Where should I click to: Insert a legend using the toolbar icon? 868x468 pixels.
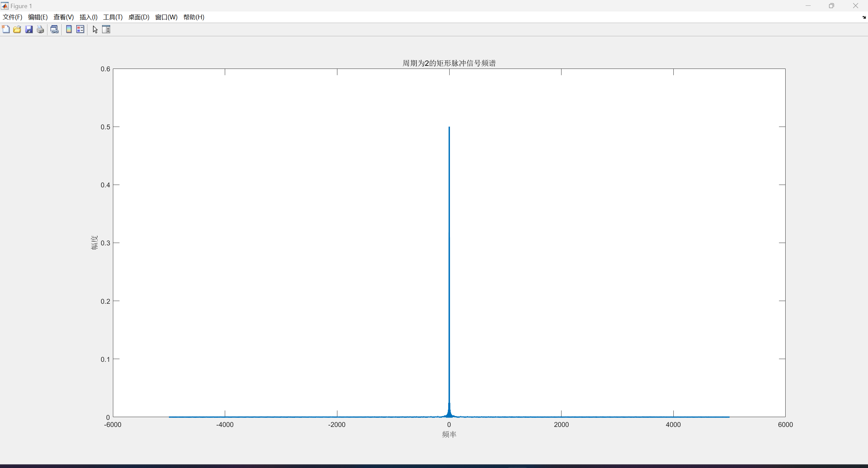point(80,30)
